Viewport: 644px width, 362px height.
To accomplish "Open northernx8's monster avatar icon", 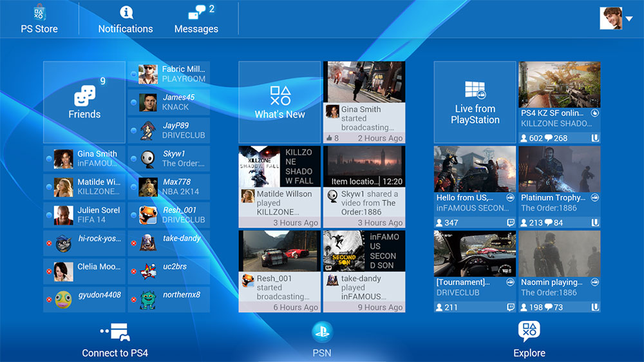I will point(148,300).
